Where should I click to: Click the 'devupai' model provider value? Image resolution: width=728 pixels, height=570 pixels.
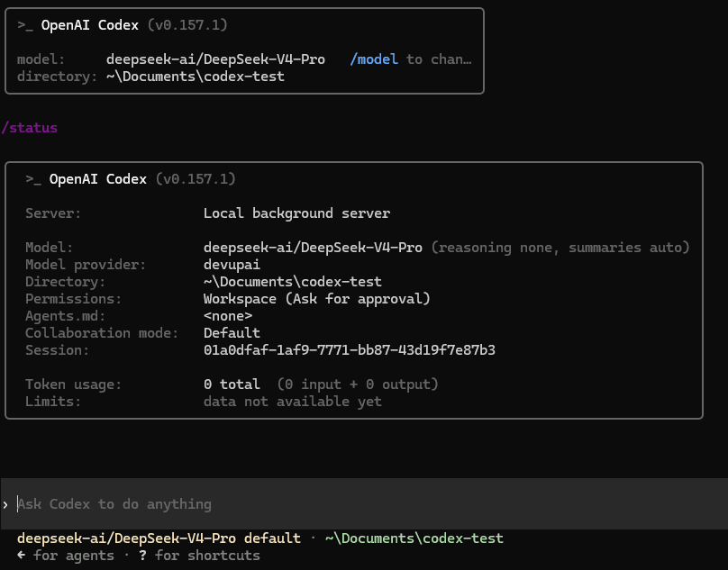[232, 265]
